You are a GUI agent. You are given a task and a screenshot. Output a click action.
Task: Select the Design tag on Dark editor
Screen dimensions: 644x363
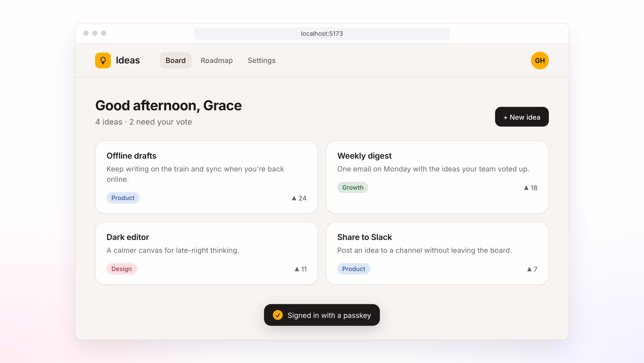(122, 269)
